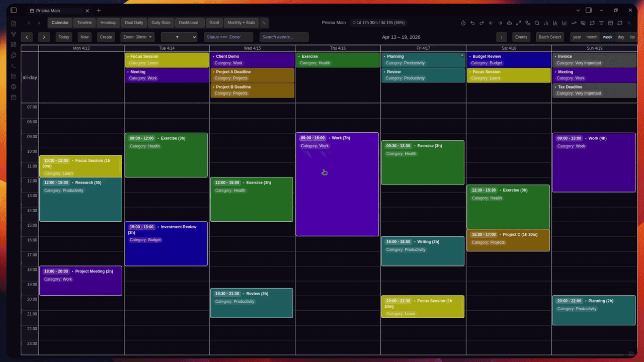The width and height of the screenshot is (644, 362).
Task: Click the left-pointing arrow icon beside redo
Action: pyautogui.click(x=491, y=23)
